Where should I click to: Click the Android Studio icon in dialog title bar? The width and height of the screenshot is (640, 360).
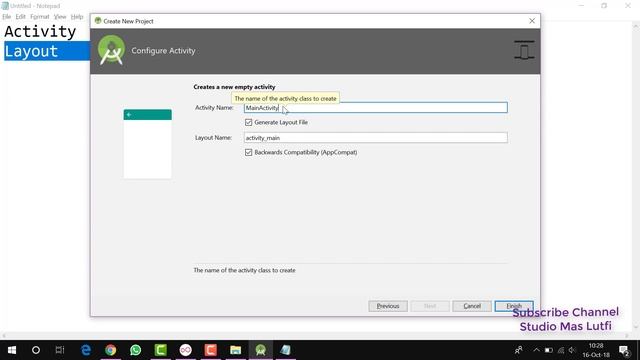coord(98,21)
